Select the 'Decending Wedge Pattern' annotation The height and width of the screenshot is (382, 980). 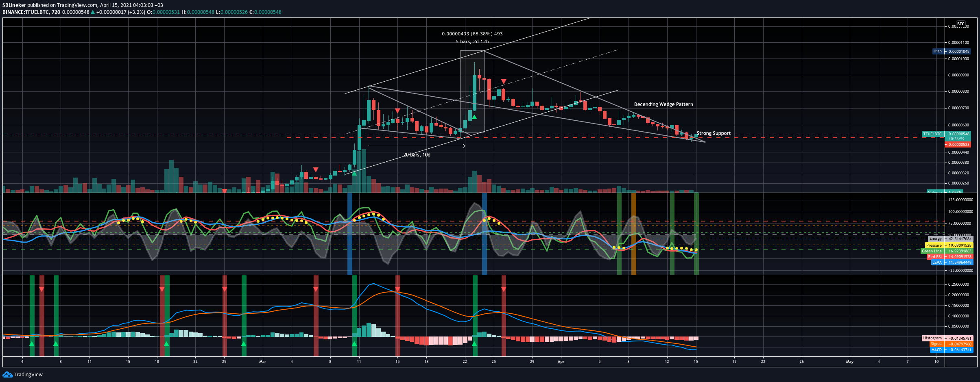[664, 104]
